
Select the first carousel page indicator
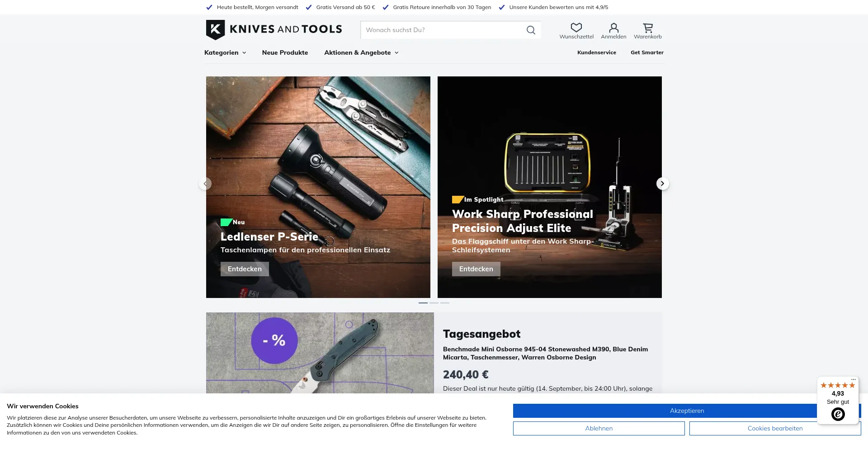pos(423,302)
